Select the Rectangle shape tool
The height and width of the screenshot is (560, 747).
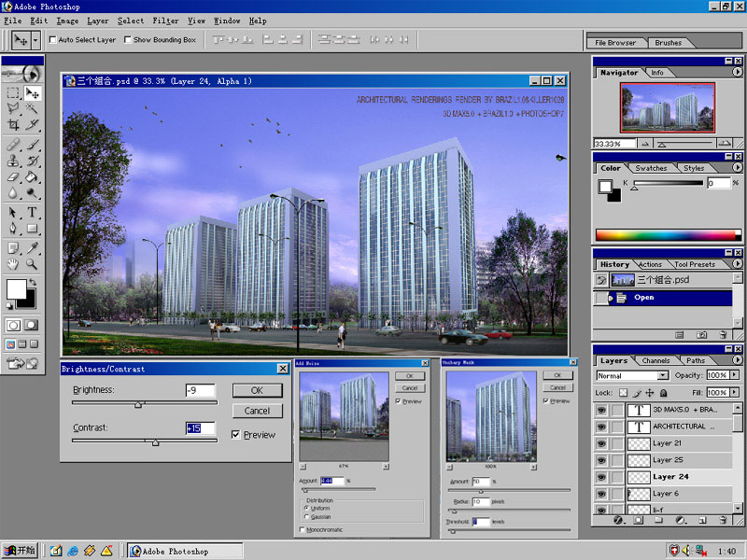[x=32, y=229]
